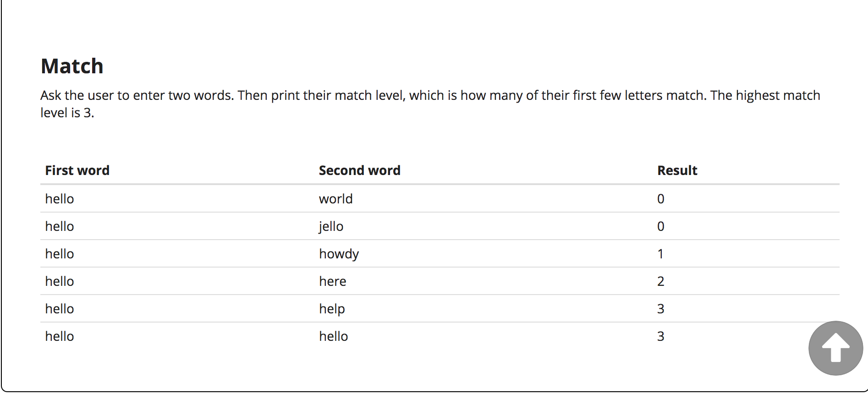Click the First word column header
Screen dimensions: 868x394
point(77,170)
